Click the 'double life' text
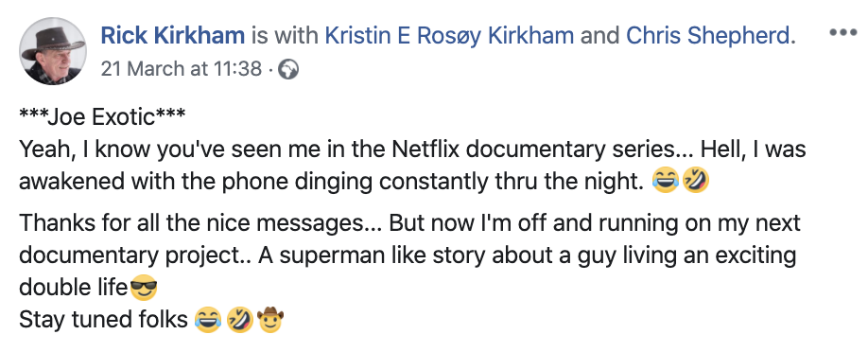 click(x=74, y=289)
